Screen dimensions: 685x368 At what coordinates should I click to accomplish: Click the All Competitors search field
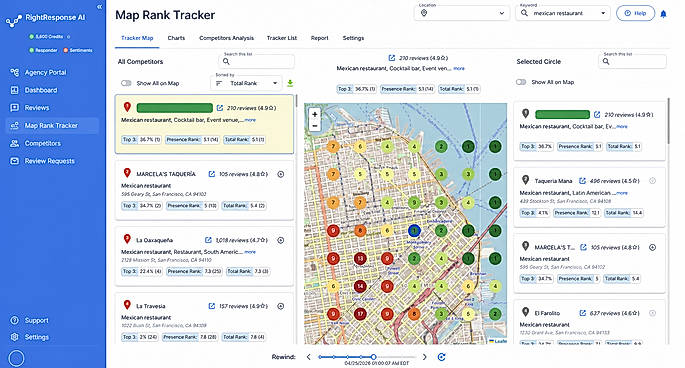[x=256, y=61]
